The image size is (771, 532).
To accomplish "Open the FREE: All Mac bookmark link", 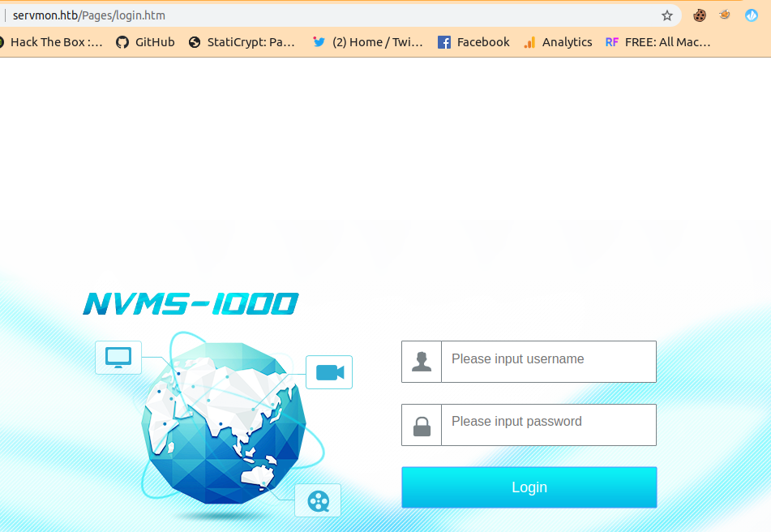I will pyautogui.click(x=657, y=41).
